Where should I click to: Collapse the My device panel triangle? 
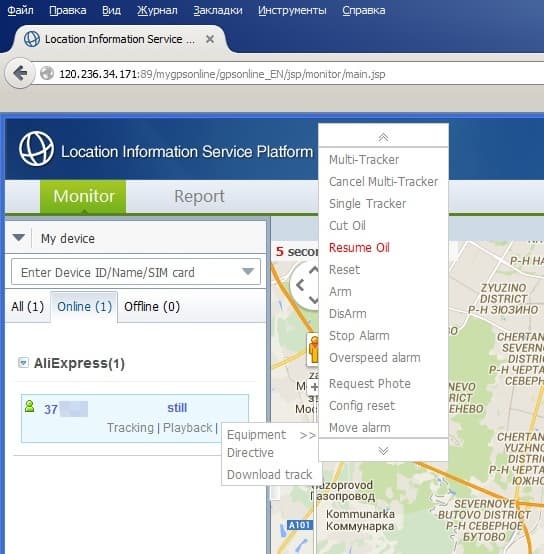click(x=19, y=237)
